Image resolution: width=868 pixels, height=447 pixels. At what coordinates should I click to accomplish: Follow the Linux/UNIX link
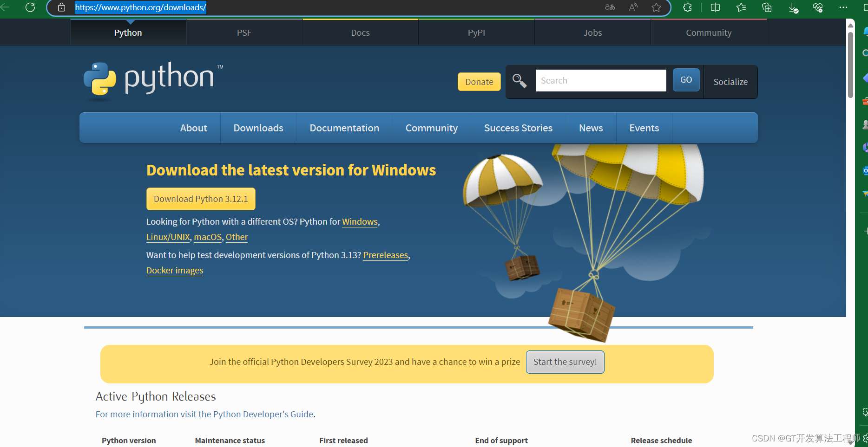pyautogui.click(x=168, y=237)
